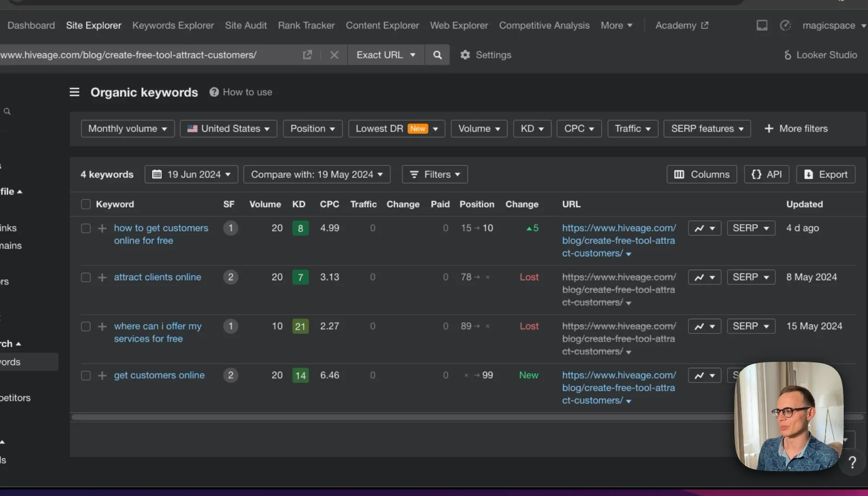This screenshot has height=496, width=868.
Task: Check the box for get customers online
Action: tap(85, 376)
